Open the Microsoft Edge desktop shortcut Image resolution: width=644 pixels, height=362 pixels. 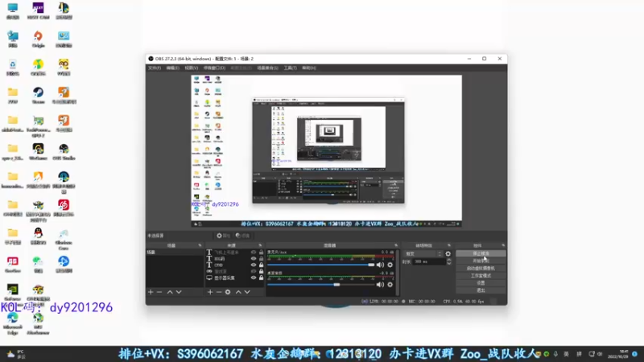click(13, 323)
